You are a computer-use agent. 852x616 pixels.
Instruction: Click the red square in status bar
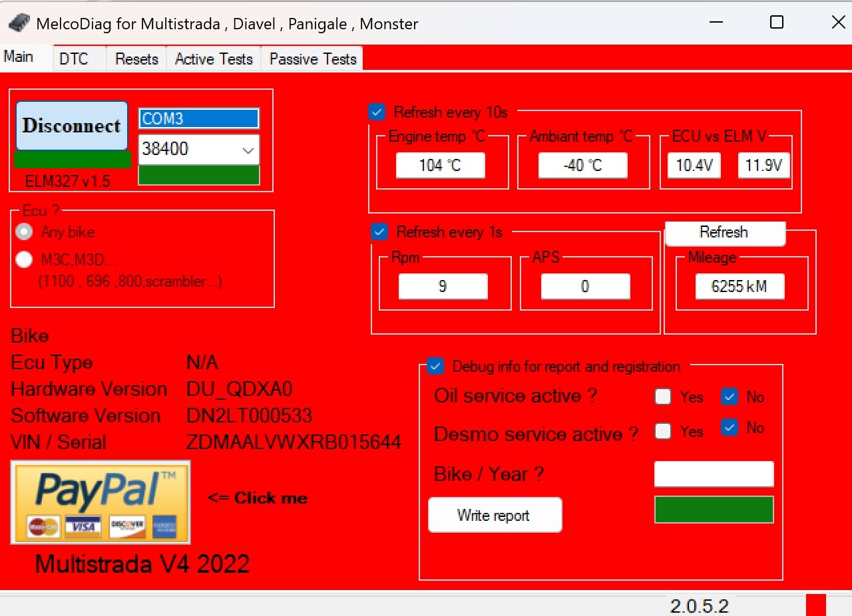click(x=815, y=605)
